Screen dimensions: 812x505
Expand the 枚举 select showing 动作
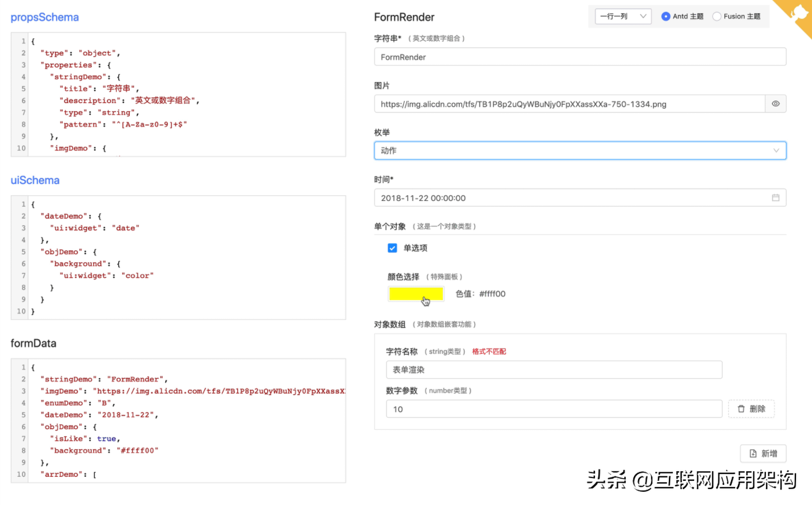point(580,150)
